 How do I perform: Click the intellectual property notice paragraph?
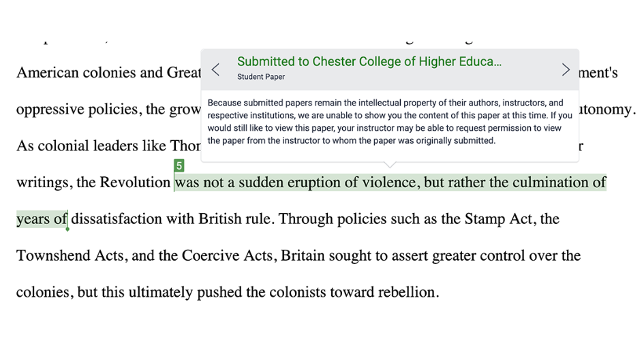coord(389,122)
